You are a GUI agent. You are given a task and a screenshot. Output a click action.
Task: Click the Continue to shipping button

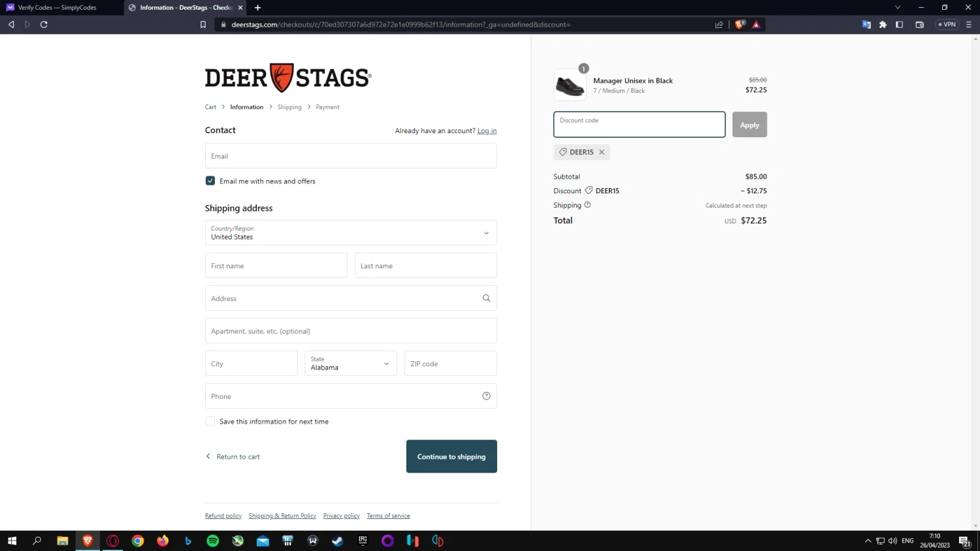pos(451,456)
